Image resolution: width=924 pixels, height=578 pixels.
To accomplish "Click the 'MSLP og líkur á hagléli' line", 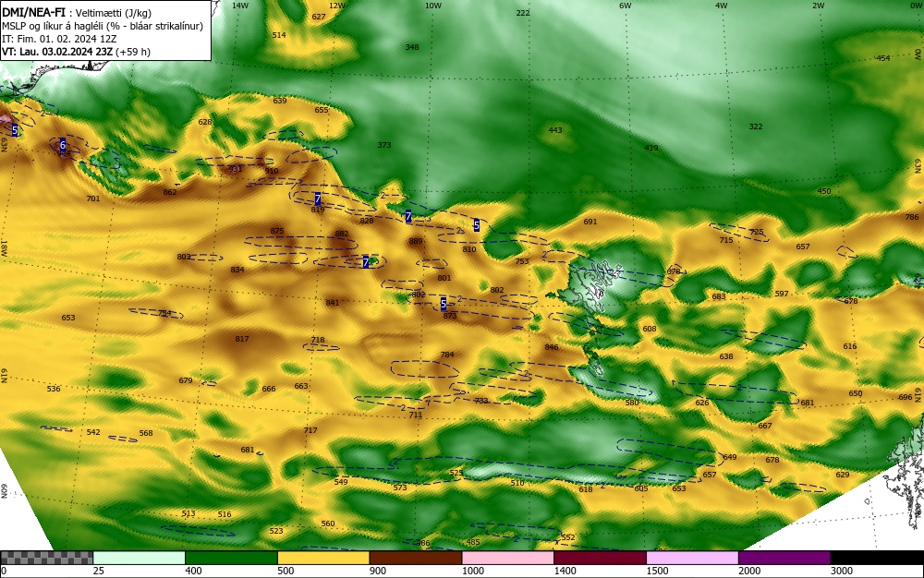I will coord(102,26).
